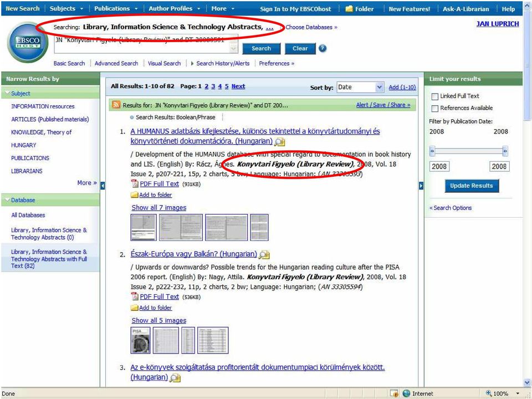Click the Update Results button
Image resolution: width=532 pixels, height=399 pixels.
point(472,186)
